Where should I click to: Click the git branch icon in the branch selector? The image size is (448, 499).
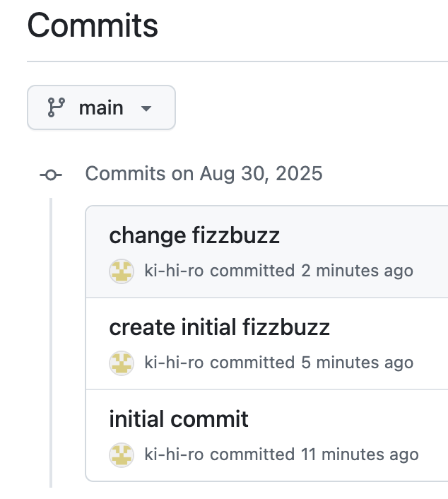(57, 107)
